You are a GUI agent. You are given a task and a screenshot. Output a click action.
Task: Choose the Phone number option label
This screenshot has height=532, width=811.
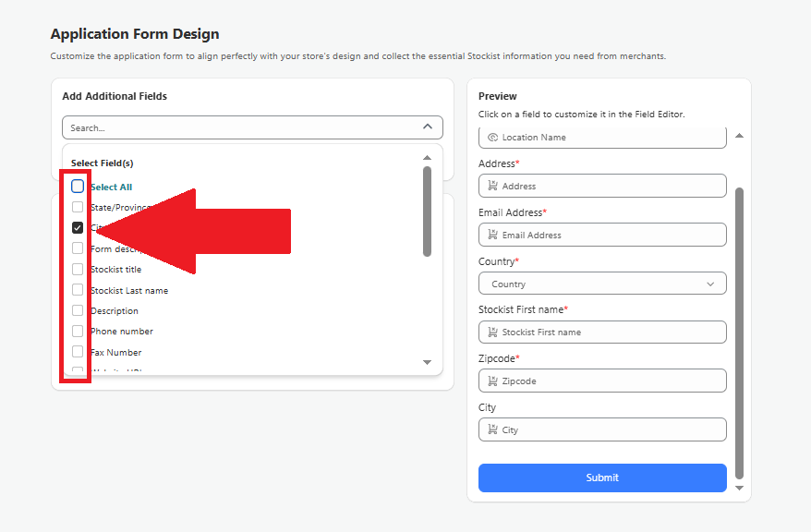click(122, 331)
